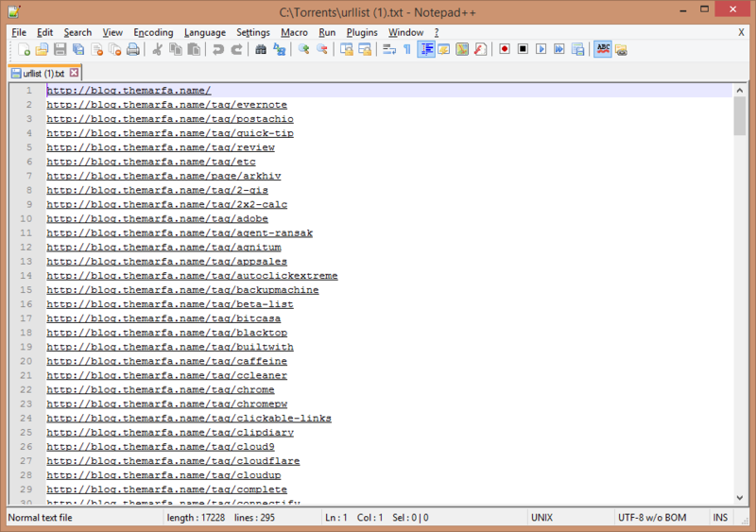Viewport: 756px width, 532px height.
Task: Redo action with the Redo arrow
Action: [x=236, y=49]
